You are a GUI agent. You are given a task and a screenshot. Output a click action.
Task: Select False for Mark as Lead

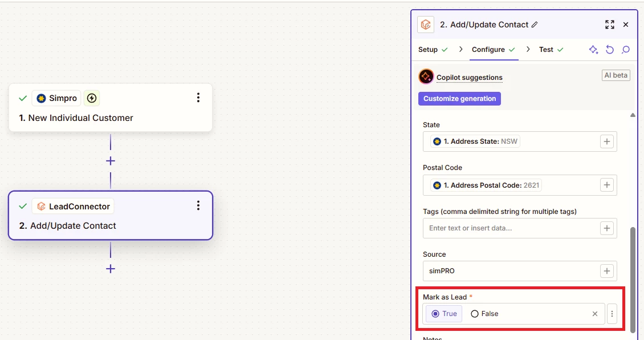tap(484, 314)
